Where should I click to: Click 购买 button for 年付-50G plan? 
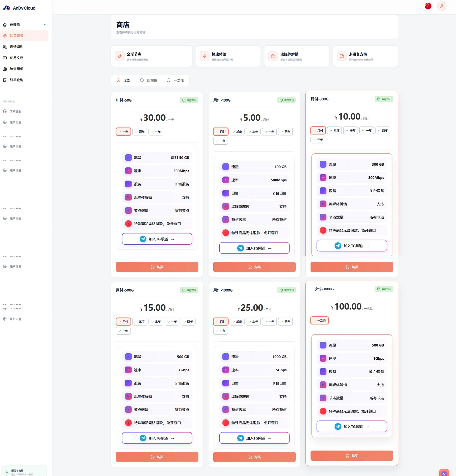click(157, 267)
